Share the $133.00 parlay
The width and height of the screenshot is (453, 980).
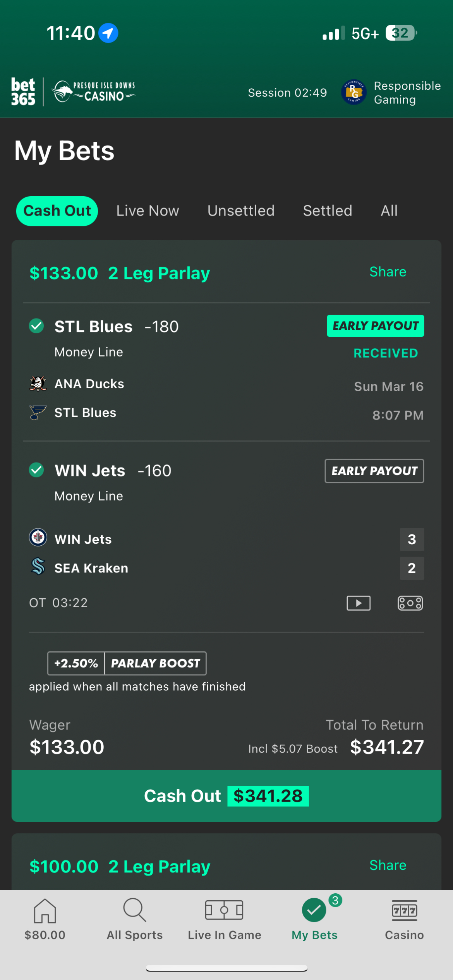(388, 272)
